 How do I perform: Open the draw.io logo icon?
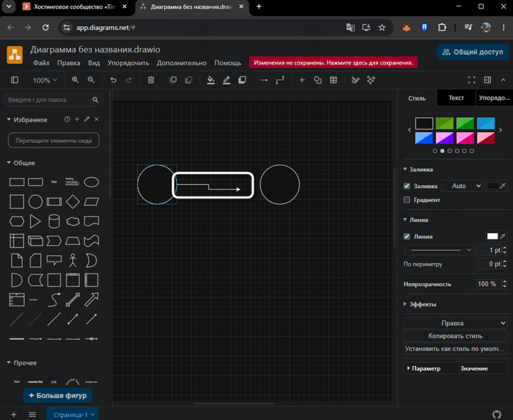coord(15,55)
